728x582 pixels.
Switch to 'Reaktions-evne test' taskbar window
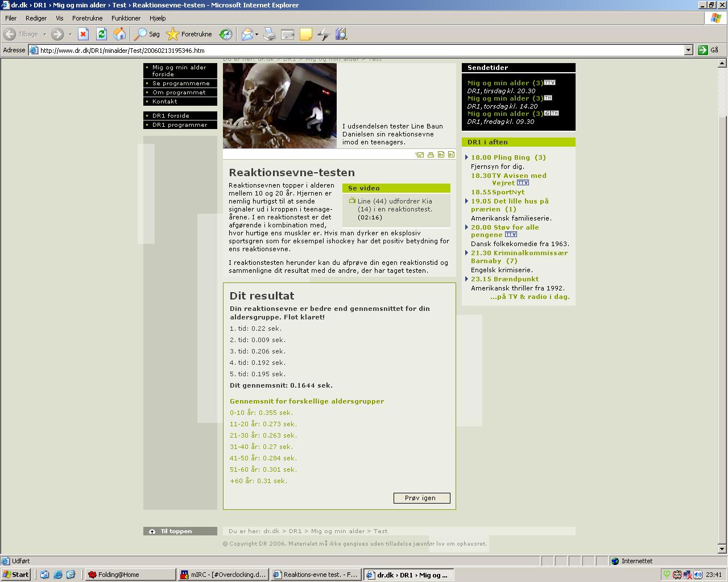click(316, 575)
